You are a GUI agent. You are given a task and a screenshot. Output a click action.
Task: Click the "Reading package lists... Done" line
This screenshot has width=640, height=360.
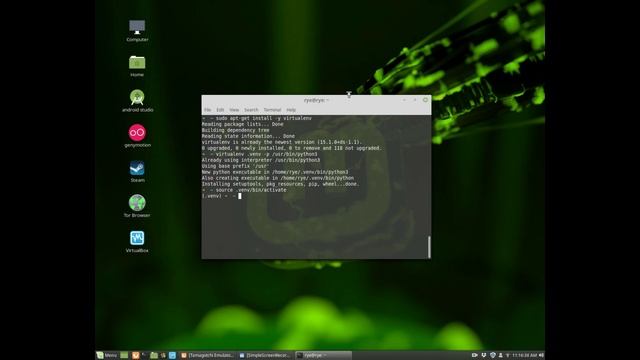click(x=242, y=124)
